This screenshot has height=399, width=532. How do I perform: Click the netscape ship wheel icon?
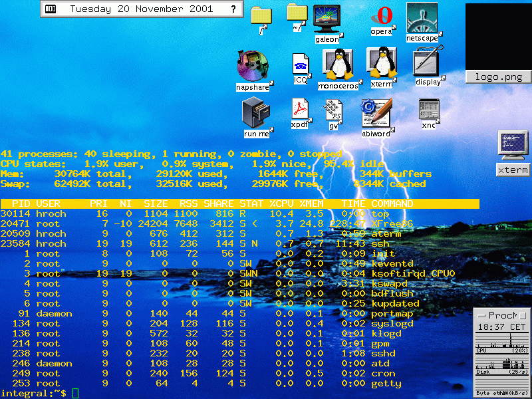[x=422, y=17]
